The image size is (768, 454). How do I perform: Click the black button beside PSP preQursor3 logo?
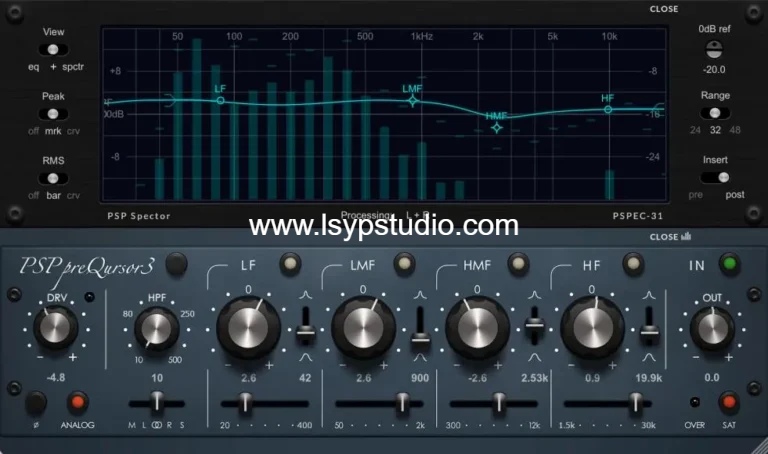click(x=176, y=264)
